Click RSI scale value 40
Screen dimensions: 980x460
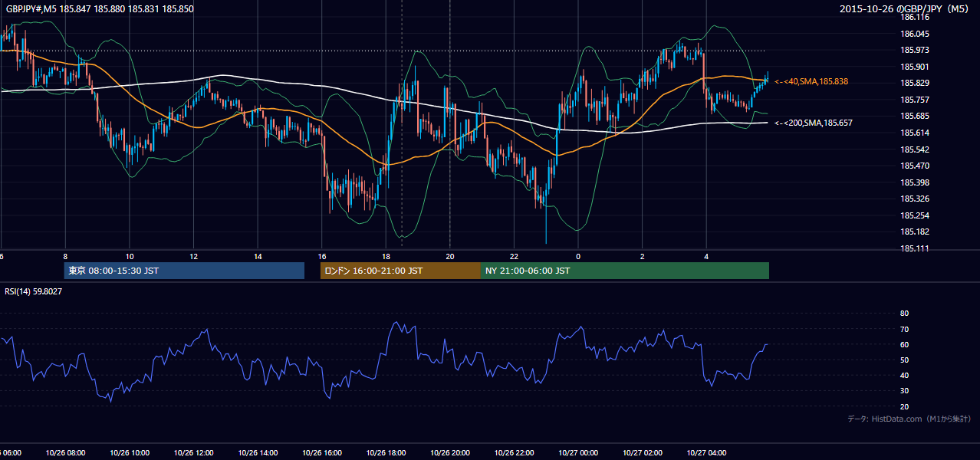point(904,375)
